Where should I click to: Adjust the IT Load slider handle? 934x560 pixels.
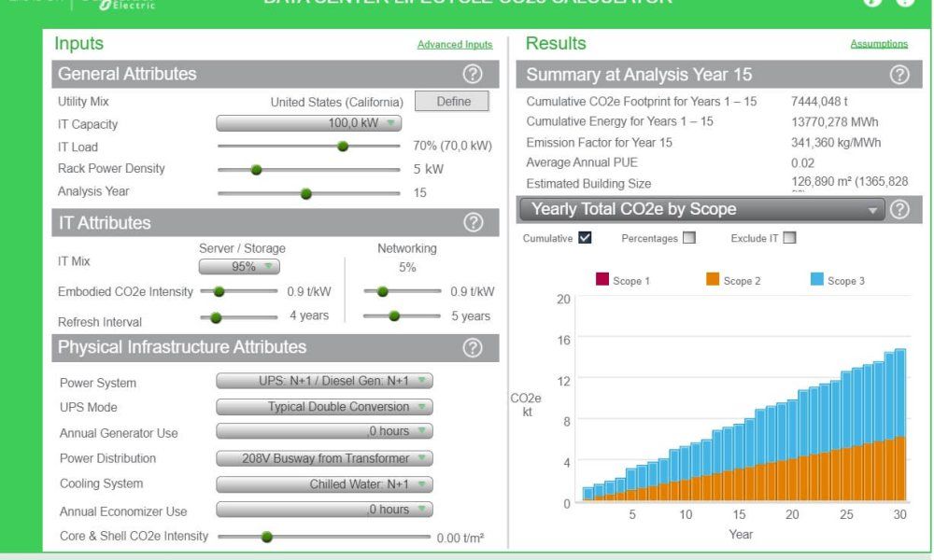tap(343, 147)
